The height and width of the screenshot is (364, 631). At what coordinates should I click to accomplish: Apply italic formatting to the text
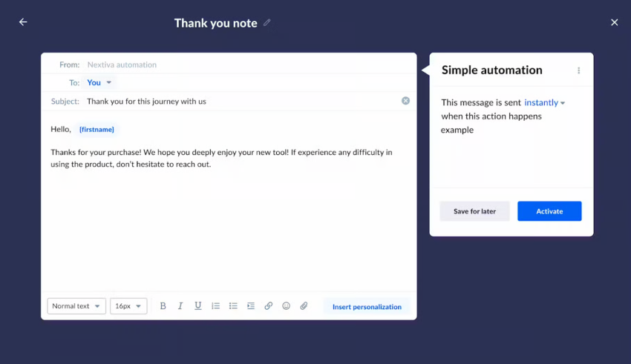180,306
